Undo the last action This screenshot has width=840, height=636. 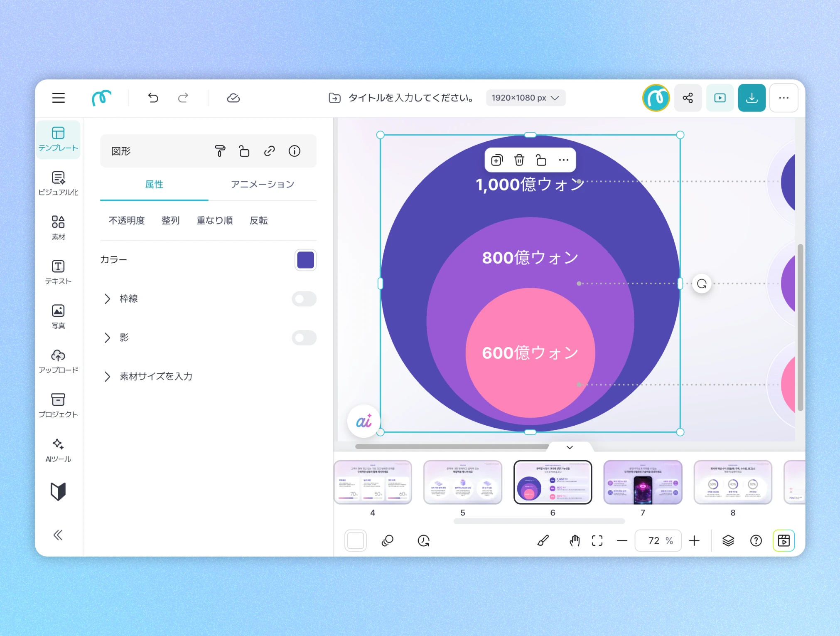coord(153,98)
